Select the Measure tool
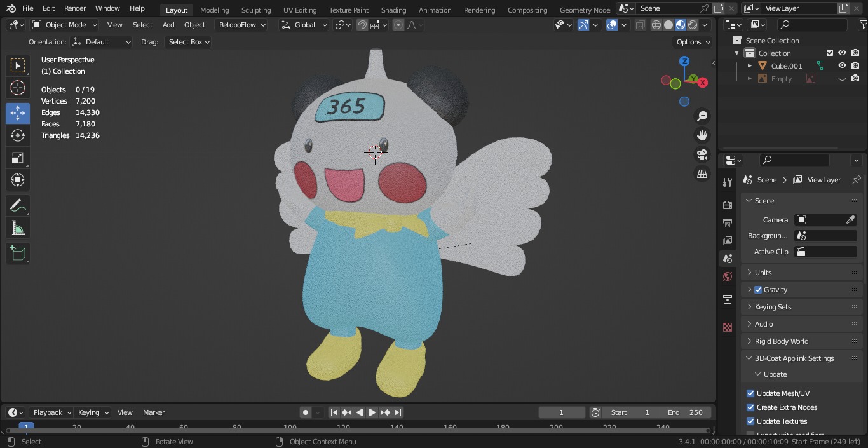Image resolution: width=868 pixels, height=448 pixels. tap(18, 227)
